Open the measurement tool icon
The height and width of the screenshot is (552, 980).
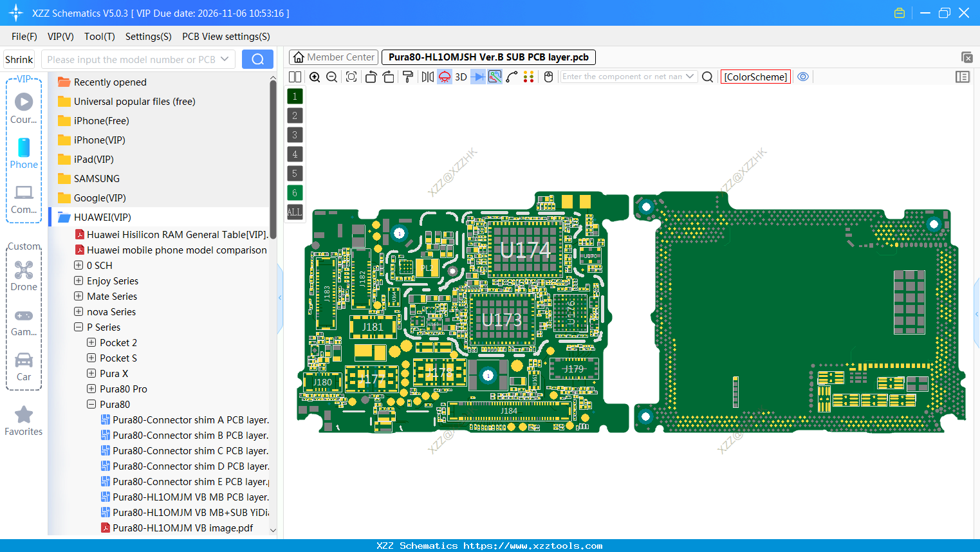(x=510, y=77)
